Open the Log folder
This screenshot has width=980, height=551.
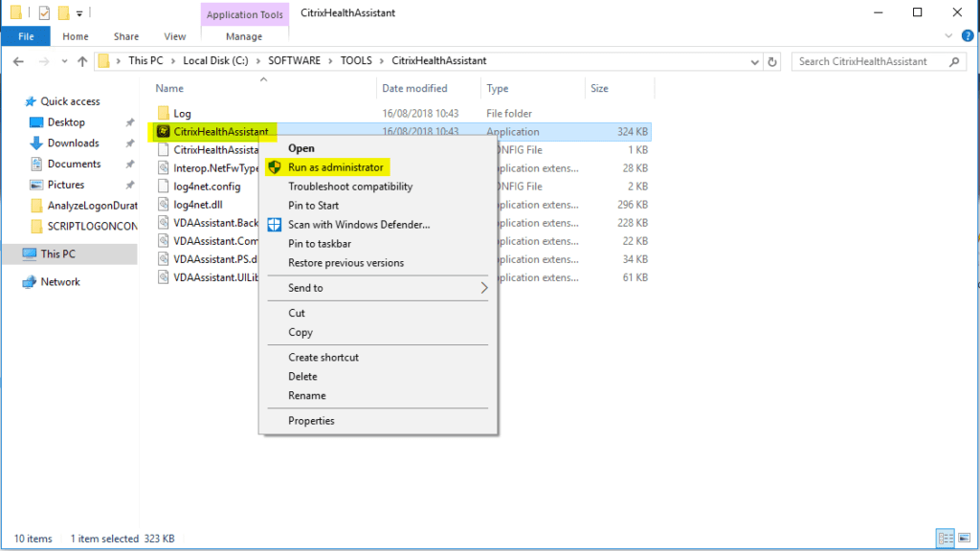tap(183, 113)
